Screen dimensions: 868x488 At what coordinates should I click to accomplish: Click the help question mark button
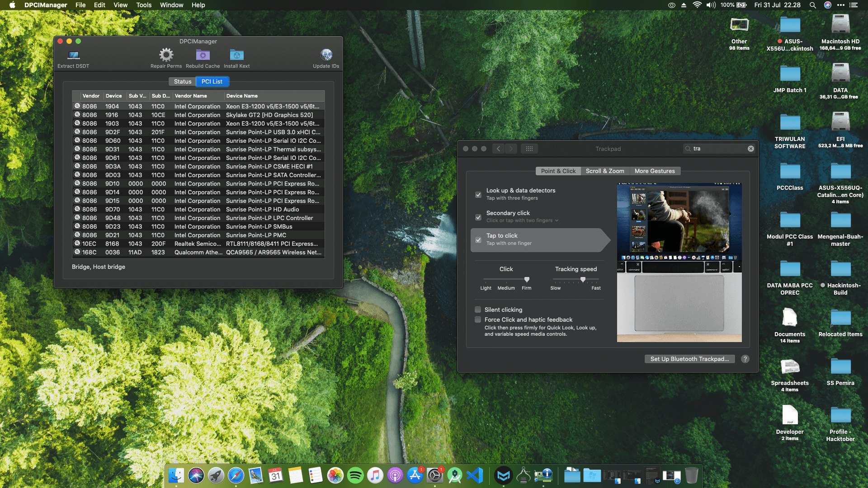[x=745, y=359]
